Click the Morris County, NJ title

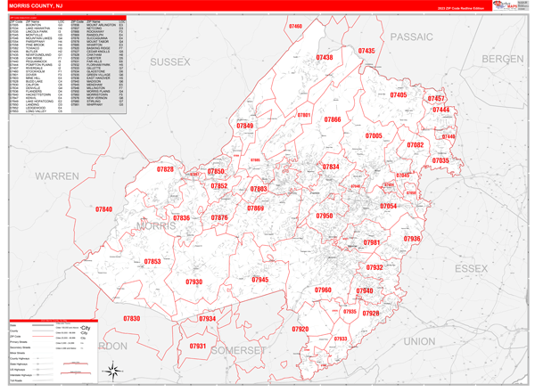[36, 6]
